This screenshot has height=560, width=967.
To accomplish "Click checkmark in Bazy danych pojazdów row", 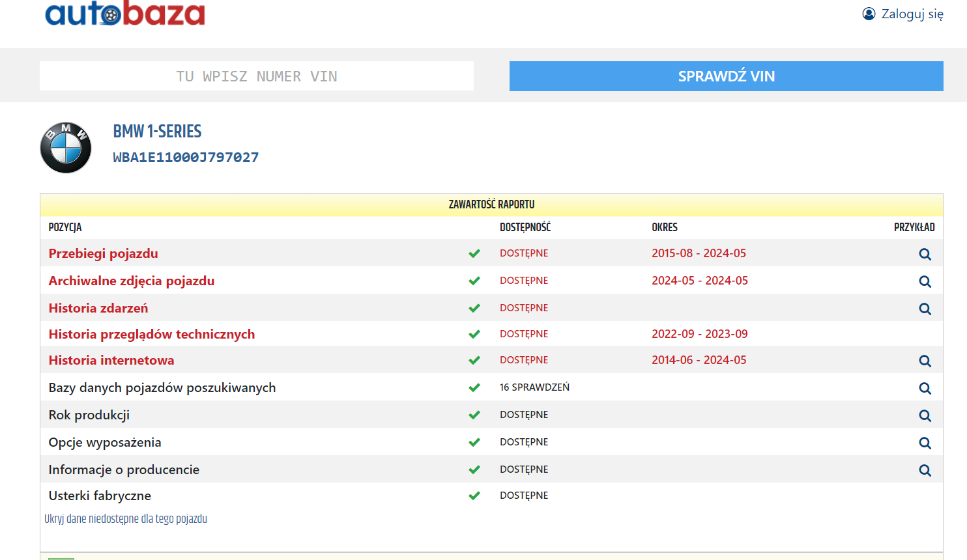I will [474, 387].
